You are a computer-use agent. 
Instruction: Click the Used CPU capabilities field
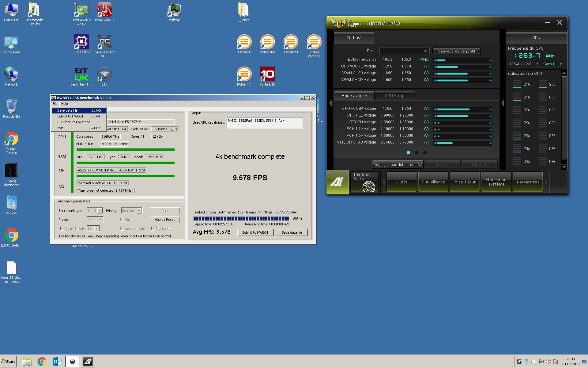pyautogui.click(x=265, y=123)
